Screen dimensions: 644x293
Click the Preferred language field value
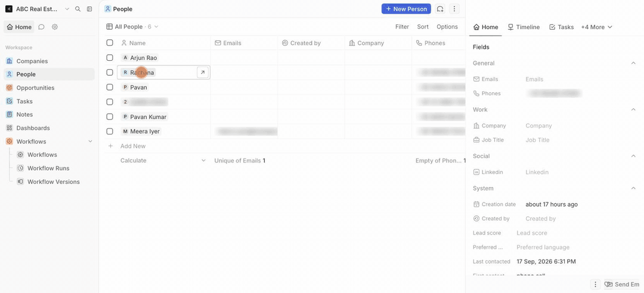pyautogui.click(x=543, y=248)
